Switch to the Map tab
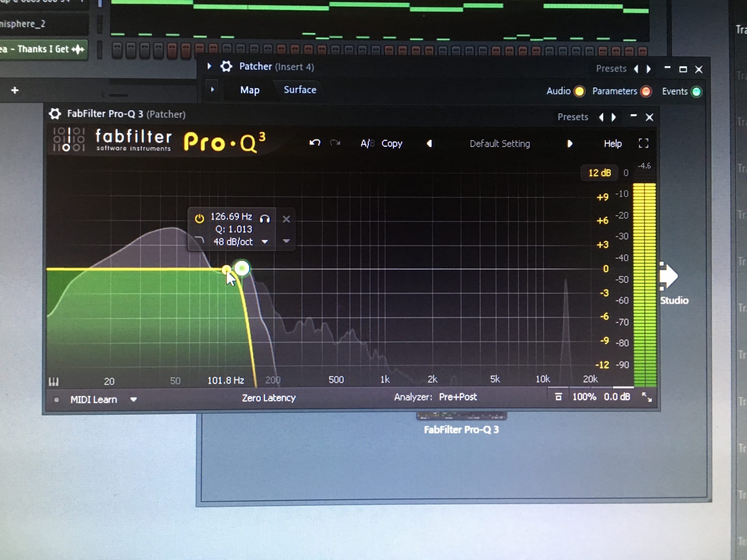Image resolution: width=747 pixels, height=560 pixels. (x=249, y=90)
